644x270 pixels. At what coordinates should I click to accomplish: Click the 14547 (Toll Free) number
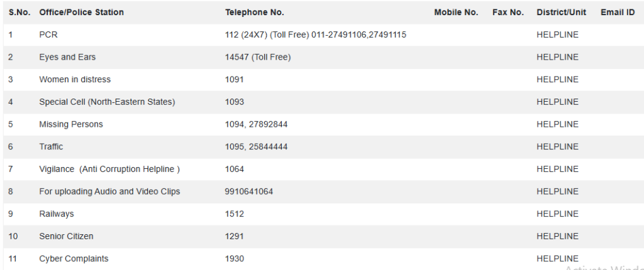click(258, 57)
